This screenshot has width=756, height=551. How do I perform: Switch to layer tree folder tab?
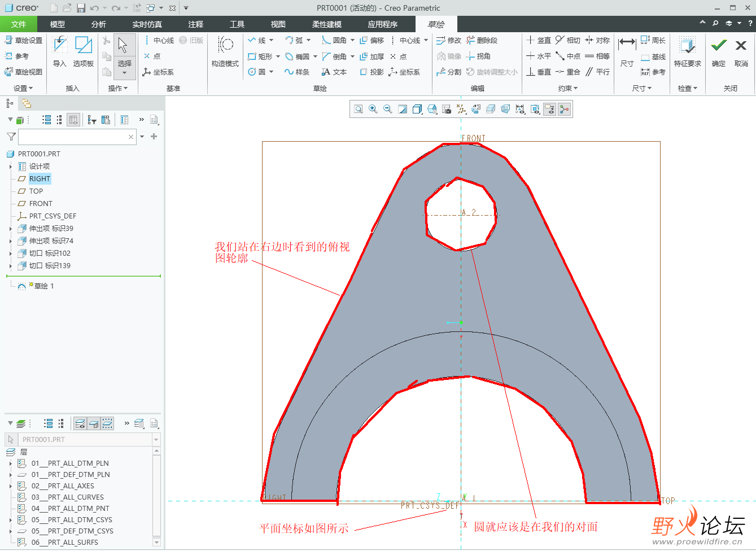[x=26, y=103]
